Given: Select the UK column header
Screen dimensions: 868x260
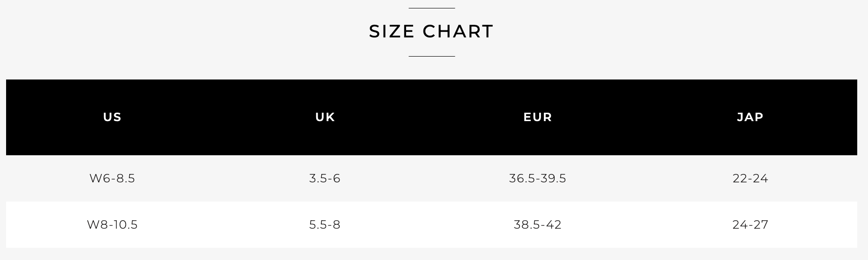Looking at the screenshot, I should [x=325, y=117].
